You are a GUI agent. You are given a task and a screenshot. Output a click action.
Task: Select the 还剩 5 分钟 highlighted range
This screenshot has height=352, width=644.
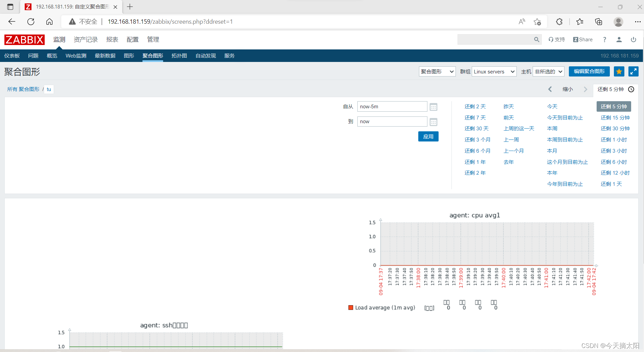click(x=614, y=107)
